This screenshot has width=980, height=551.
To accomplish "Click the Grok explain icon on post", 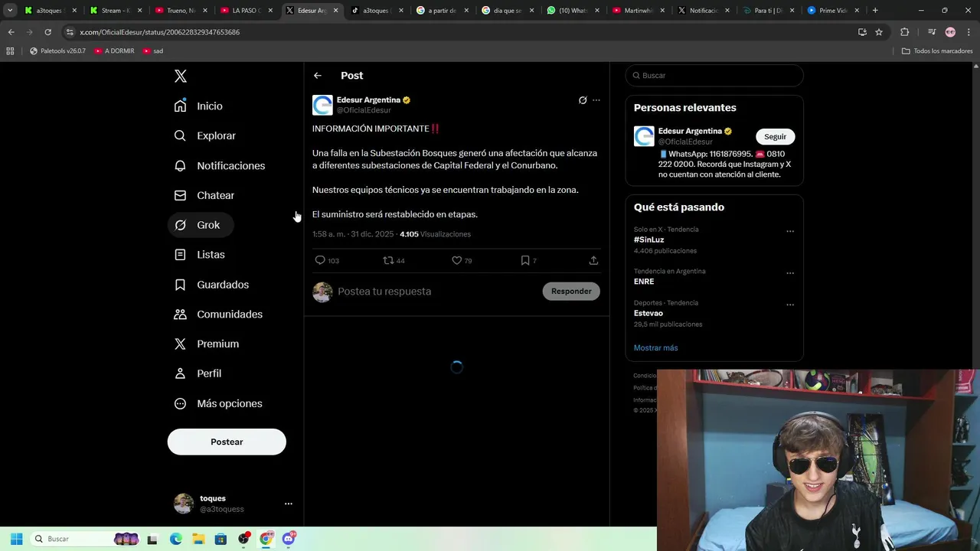I will click(583, 100).
